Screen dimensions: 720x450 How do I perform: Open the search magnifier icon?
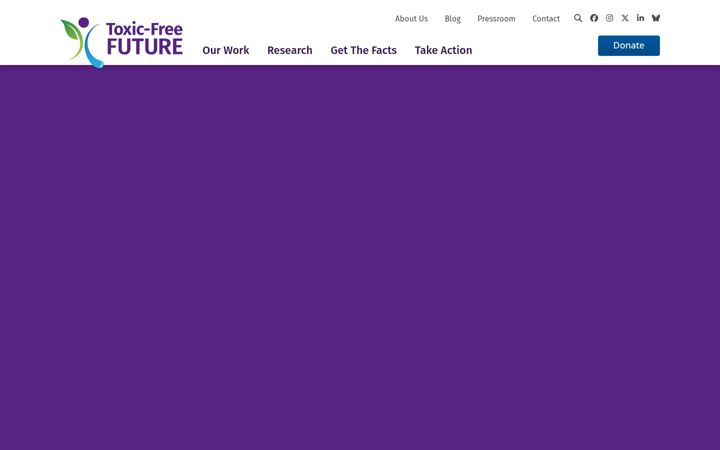pyautogui.click(x=578, y=18)
